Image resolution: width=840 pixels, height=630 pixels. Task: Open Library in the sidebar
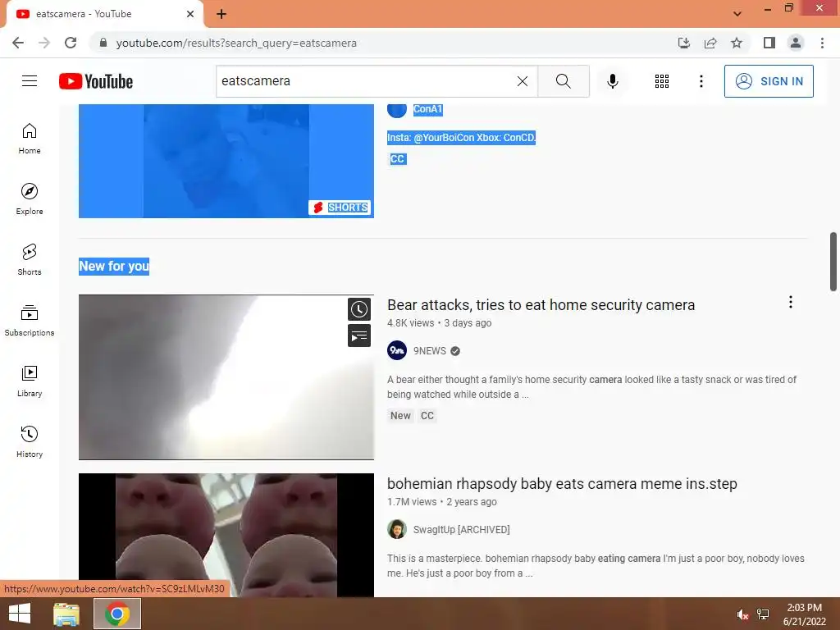tap(30, 381)
